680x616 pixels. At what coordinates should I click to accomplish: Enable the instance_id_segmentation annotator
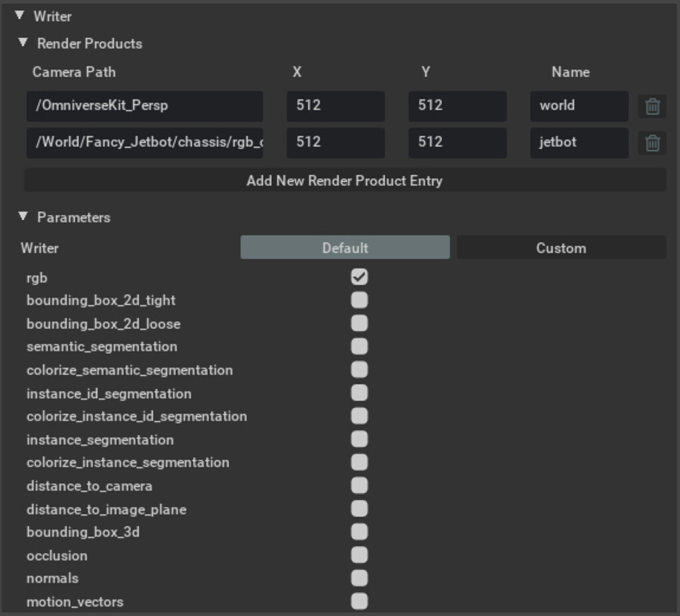[x=359, y=393]
